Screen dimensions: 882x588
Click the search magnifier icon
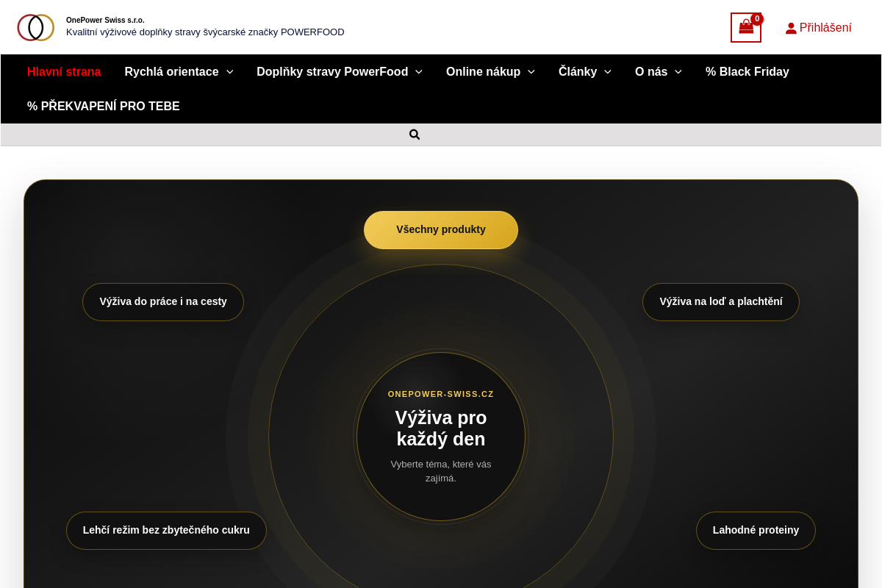pyautogui.click(x=415, y=135)
